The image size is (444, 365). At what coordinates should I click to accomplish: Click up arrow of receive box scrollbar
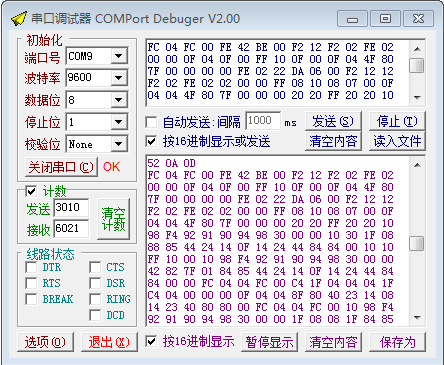click(417, 165)
